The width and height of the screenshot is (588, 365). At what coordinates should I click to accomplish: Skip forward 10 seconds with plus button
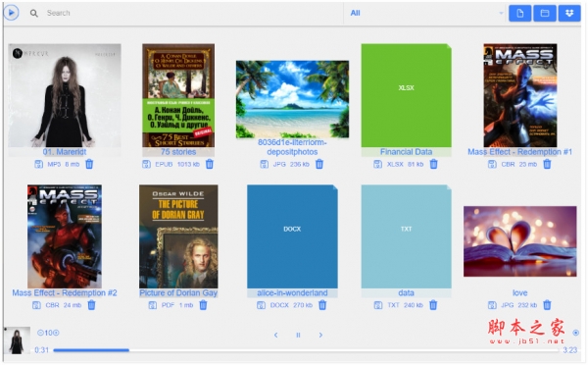click(56, 333)
